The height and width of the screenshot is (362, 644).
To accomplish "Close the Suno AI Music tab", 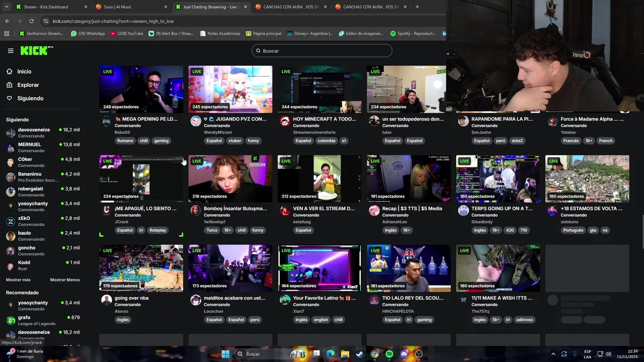I will (166, 7).
